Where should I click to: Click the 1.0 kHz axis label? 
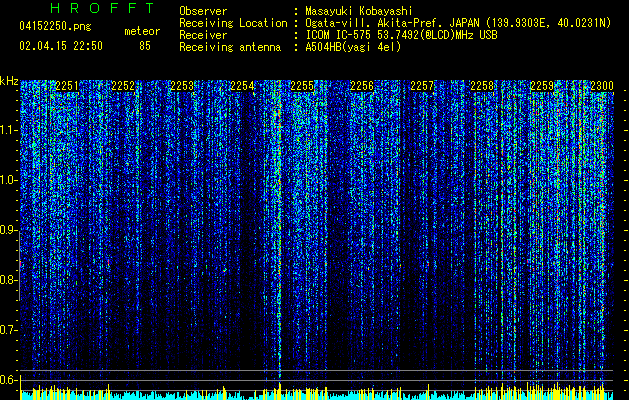pyautogui.click(x=8, y=180)
